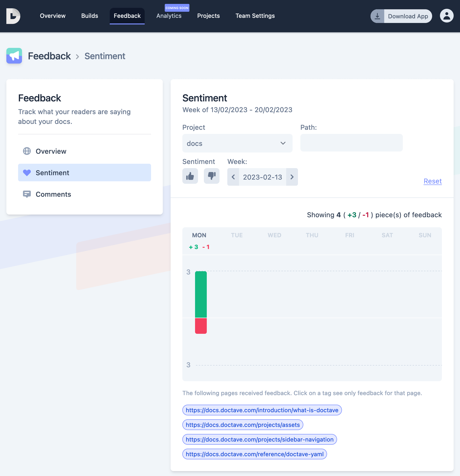Click inside the Path input field
Viewport: 460px width, 476px height.
click(351, 143)
